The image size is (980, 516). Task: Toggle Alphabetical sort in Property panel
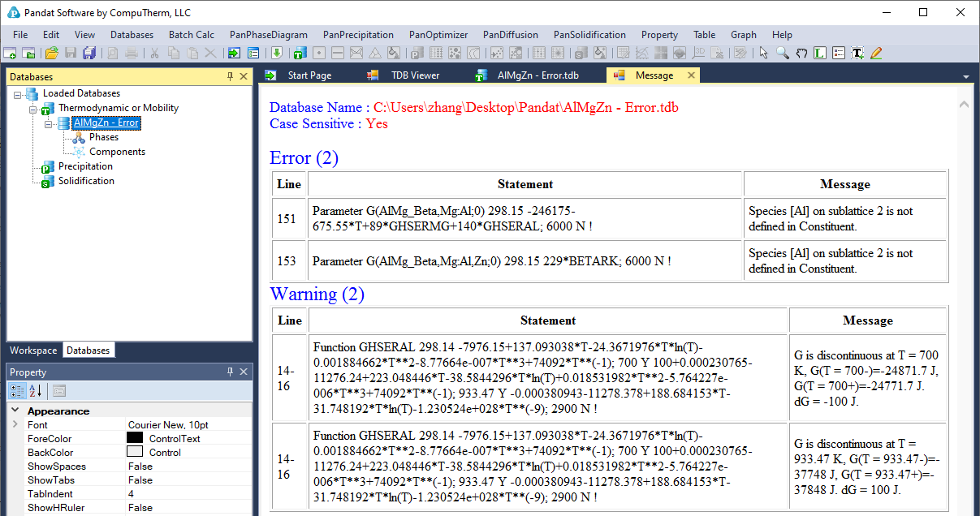click(36, 391)
